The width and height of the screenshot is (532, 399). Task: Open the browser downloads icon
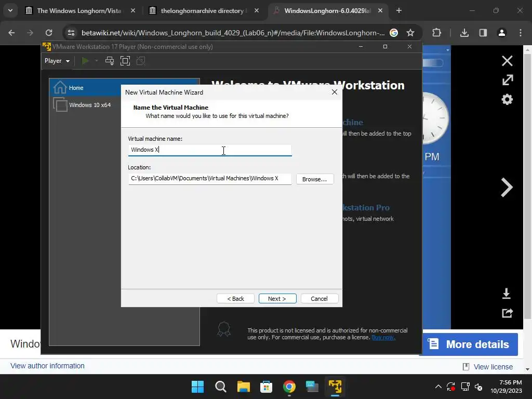[x=464, y=33]
